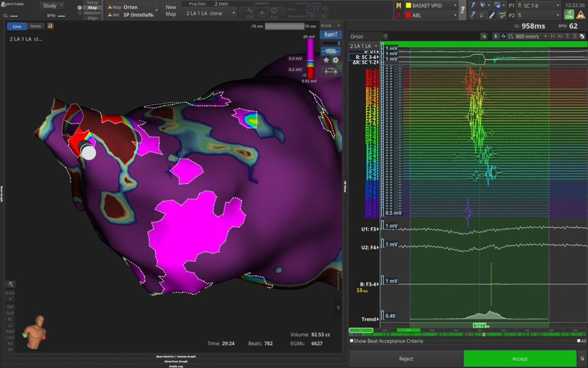Select the Ablation workflow tab

click(92, 13)
